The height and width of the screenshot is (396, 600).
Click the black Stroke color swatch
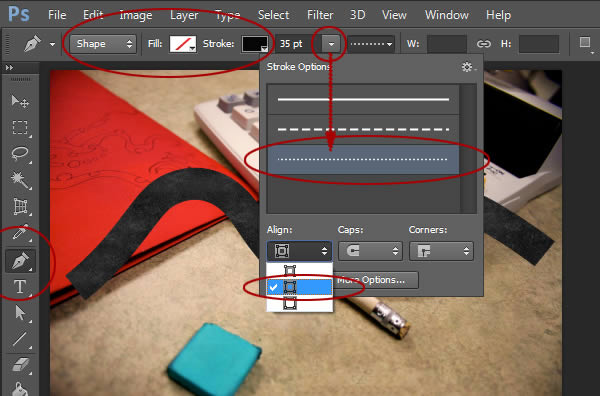click(x=254, y=44)
